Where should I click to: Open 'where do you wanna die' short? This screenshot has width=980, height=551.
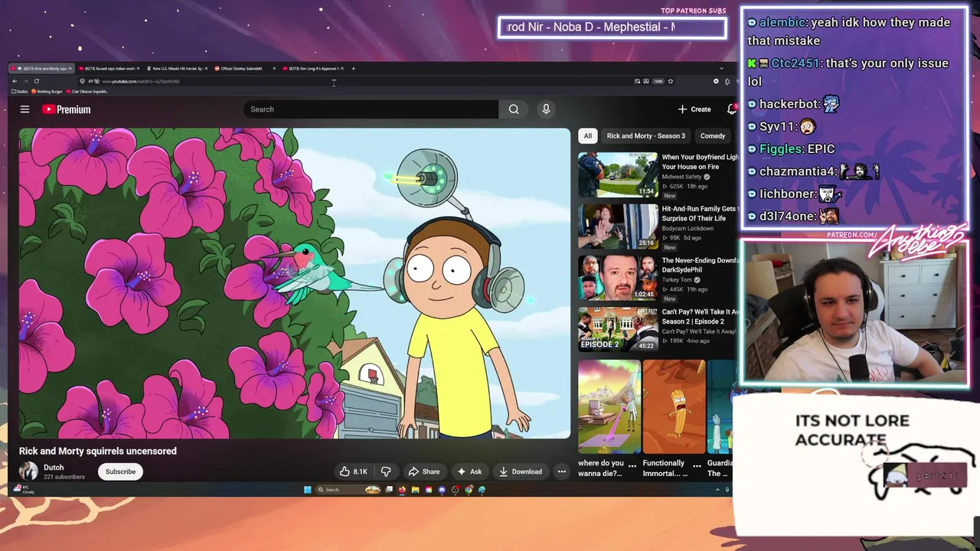click(609, 406)
